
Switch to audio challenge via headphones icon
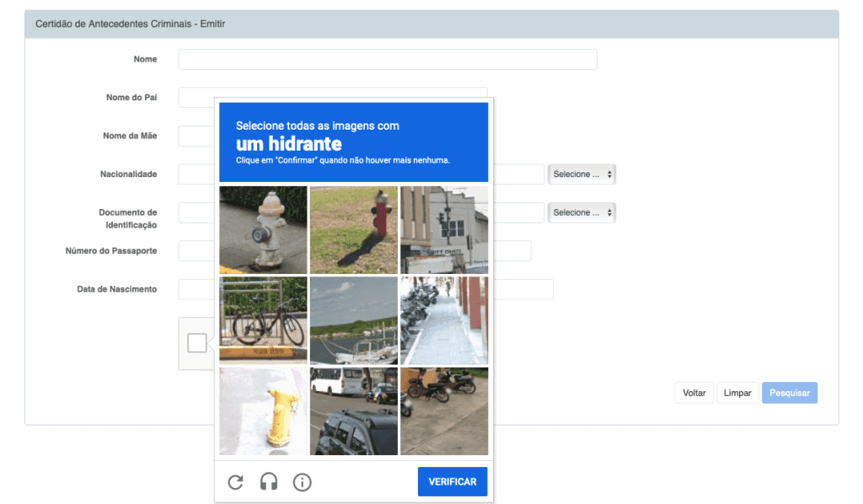click(269, 482)
